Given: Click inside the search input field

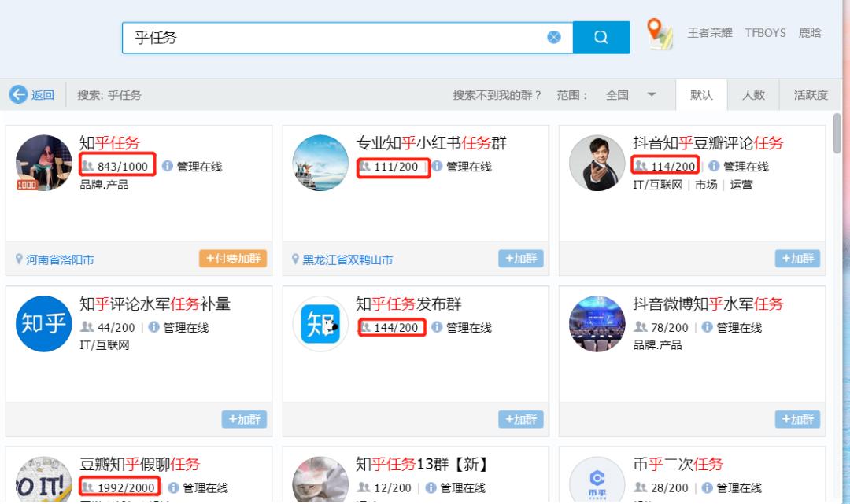Looking at the screenshot, I should pos(331,36).
